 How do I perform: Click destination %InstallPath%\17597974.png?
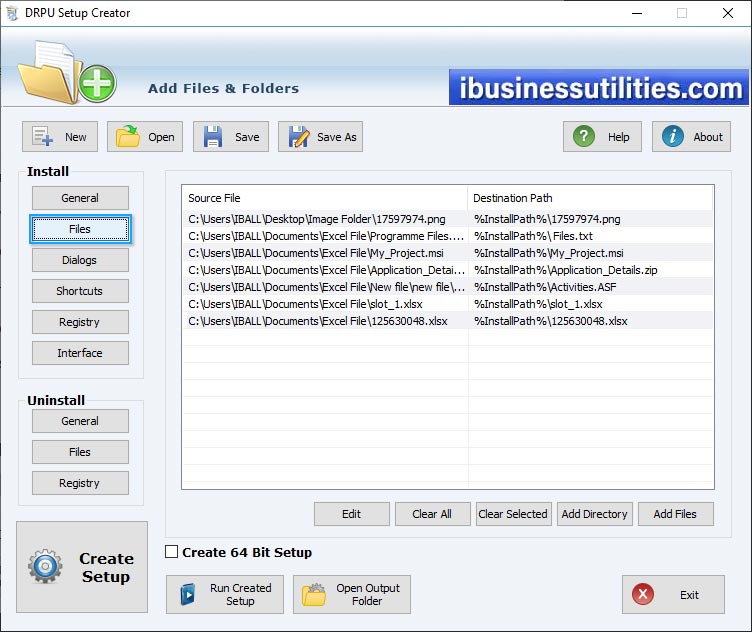click(x=547, y=219)
